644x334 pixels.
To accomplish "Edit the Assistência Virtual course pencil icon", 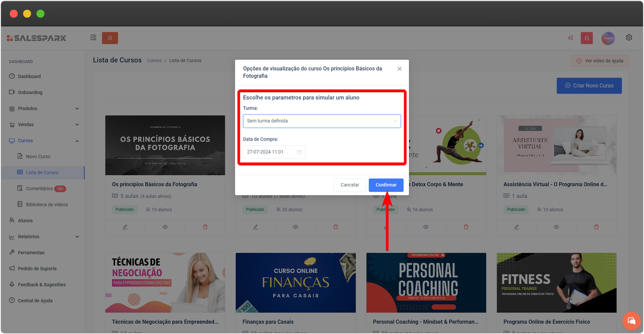I will click(x=516, y=227).
